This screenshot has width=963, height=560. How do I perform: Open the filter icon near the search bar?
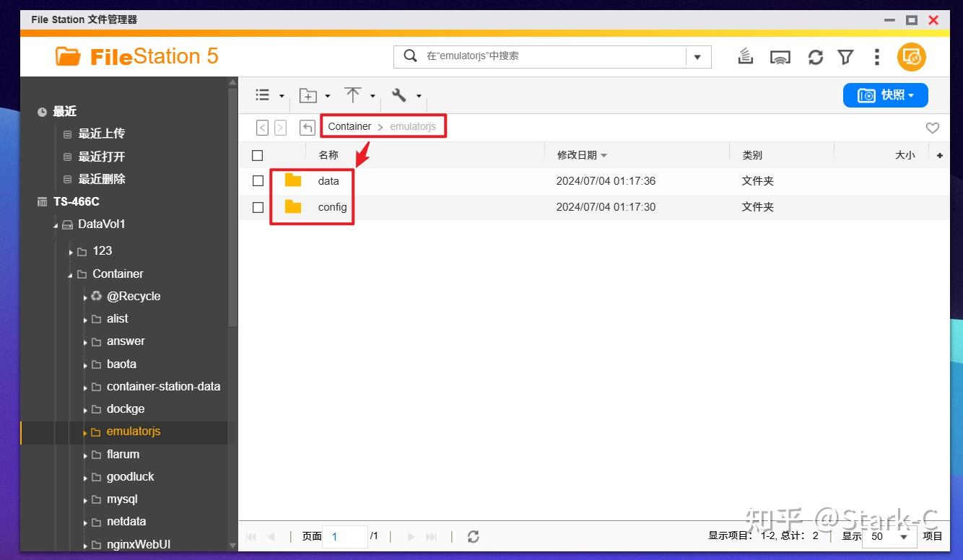845,56
